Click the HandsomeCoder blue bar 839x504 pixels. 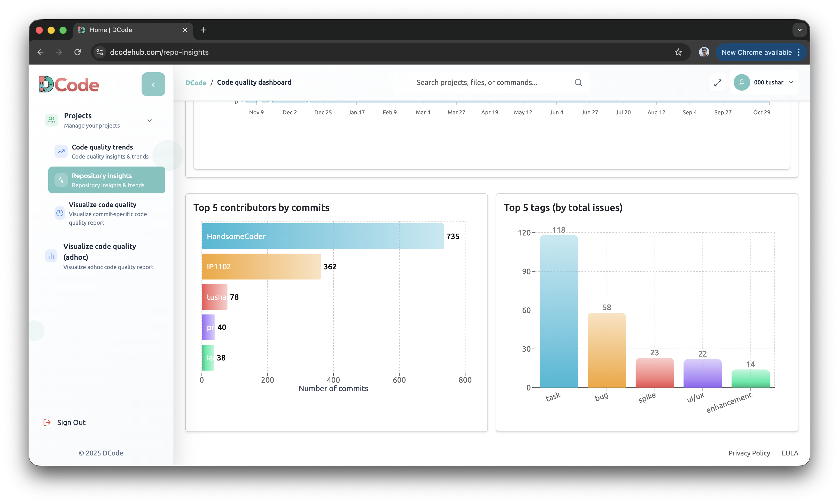point(322,236)
